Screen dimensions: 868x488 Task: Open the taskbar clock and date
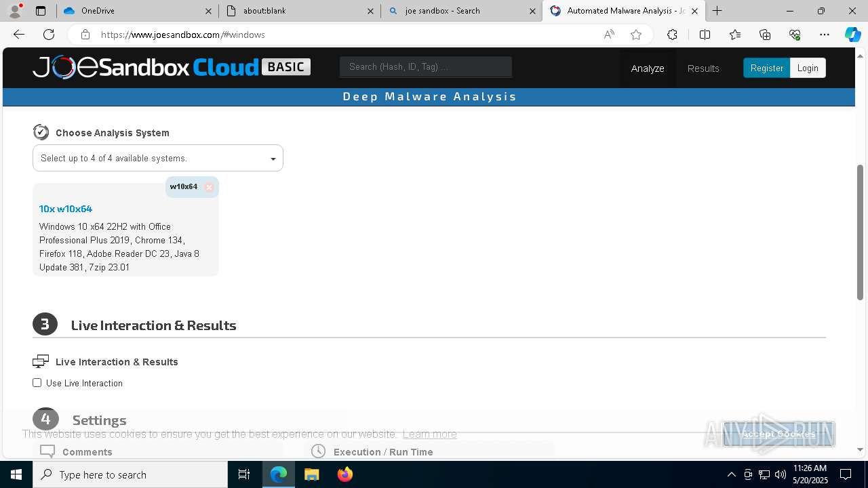[x=810, y=474]
